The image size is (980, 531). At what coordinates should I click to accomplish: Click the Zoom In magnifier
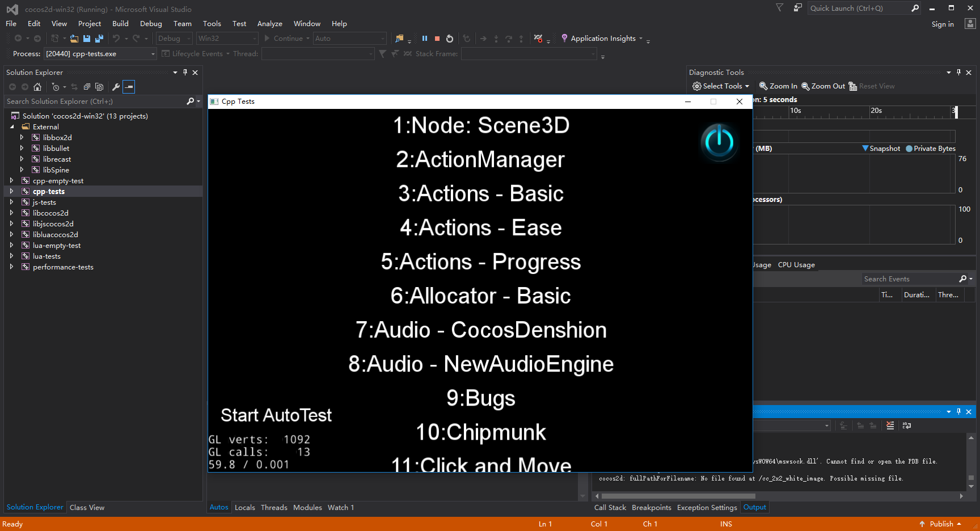pos(778,86)
